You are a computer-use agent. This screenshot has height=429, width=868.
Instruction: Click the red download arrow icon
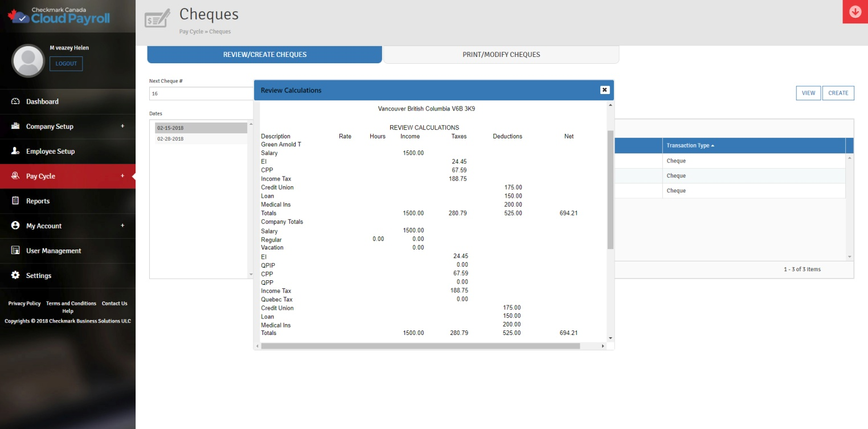(x=855, y=12)
